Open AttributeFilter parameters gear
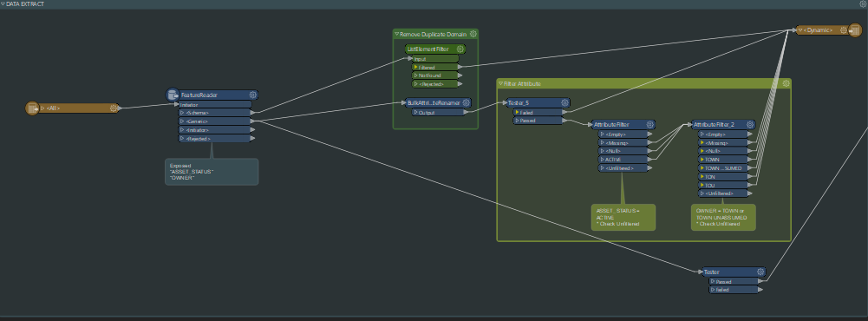Screen dimensions: 868x321 (x=649, y=125)
